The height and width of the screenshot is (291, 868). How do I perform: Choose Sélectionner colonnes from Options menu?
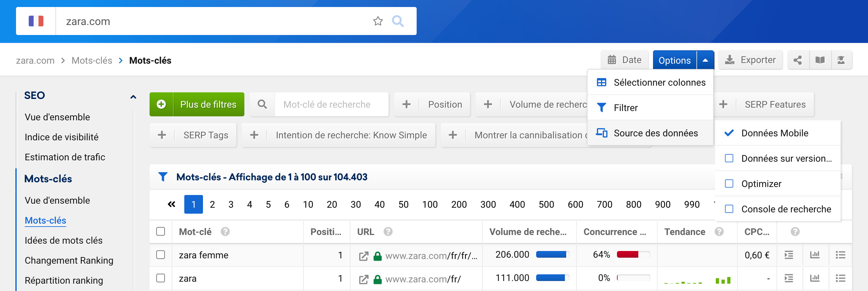650,82
